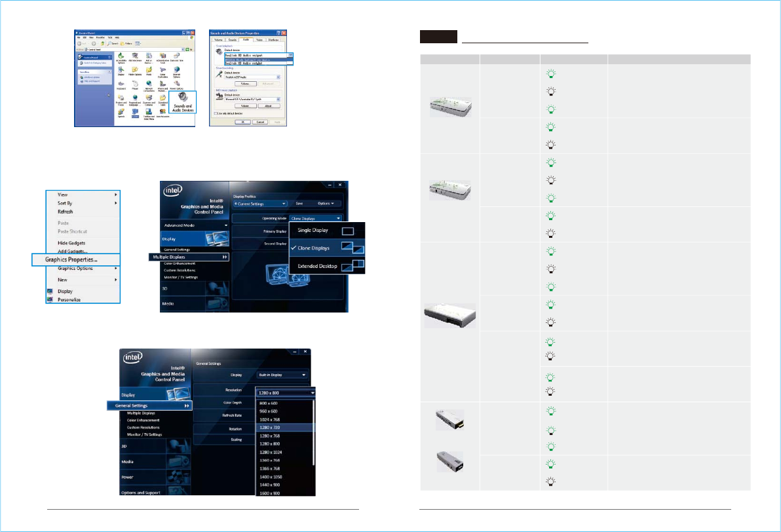The height and width of the screenshot is (532, 781).
Task: Open Regional and Language Options icon
Action: coord(135,100)
